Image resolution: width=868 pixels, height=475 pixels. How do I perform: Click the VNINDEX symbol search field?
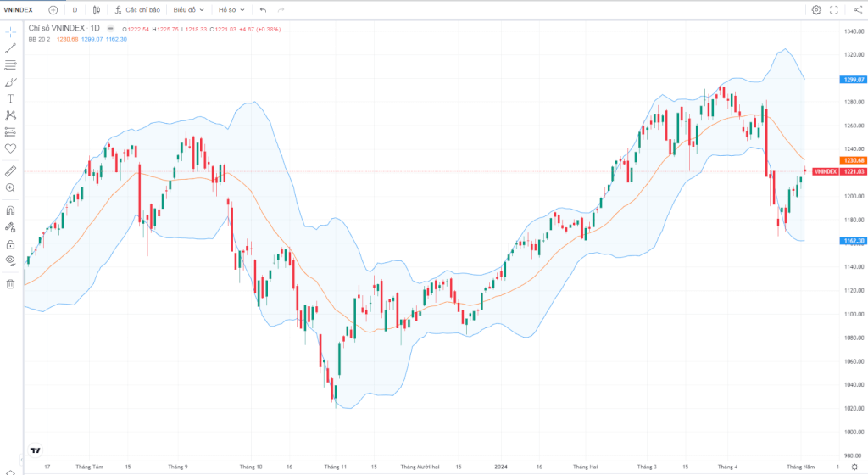click(19, 10)
